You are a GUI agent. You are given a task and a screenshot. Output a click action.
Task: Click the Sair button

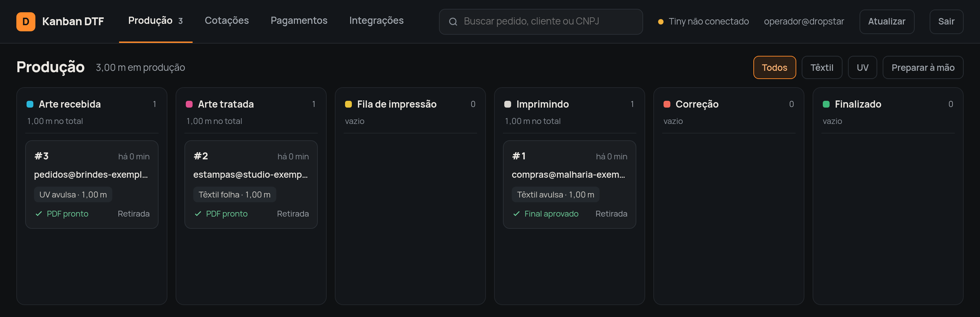coord(946,22)
